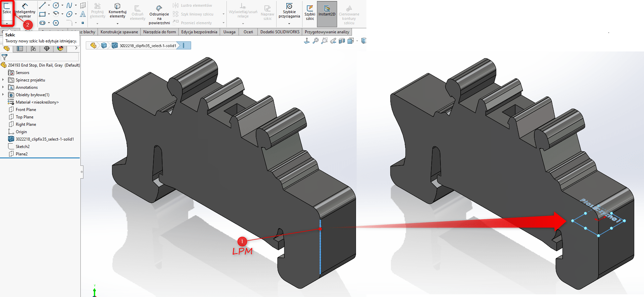The image size is (644, 297).
Task: Toggle the Instant2D button
Action: click(327, 14)
